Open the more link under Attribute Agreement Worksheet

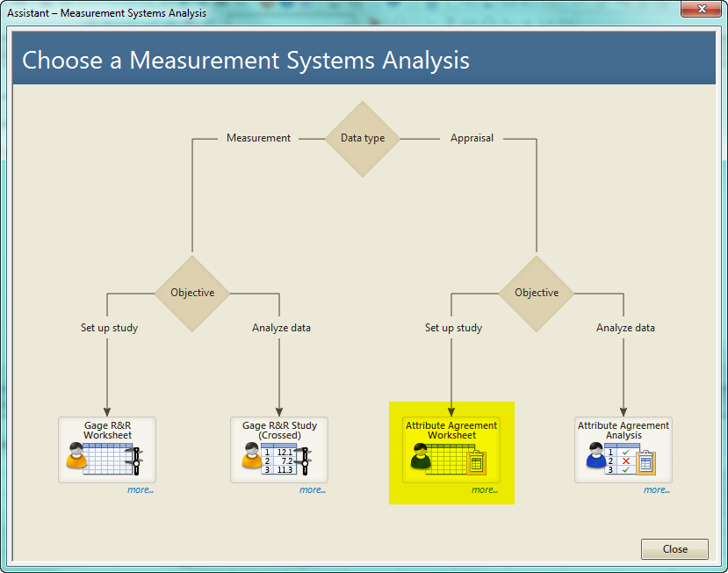click(485, 490)
